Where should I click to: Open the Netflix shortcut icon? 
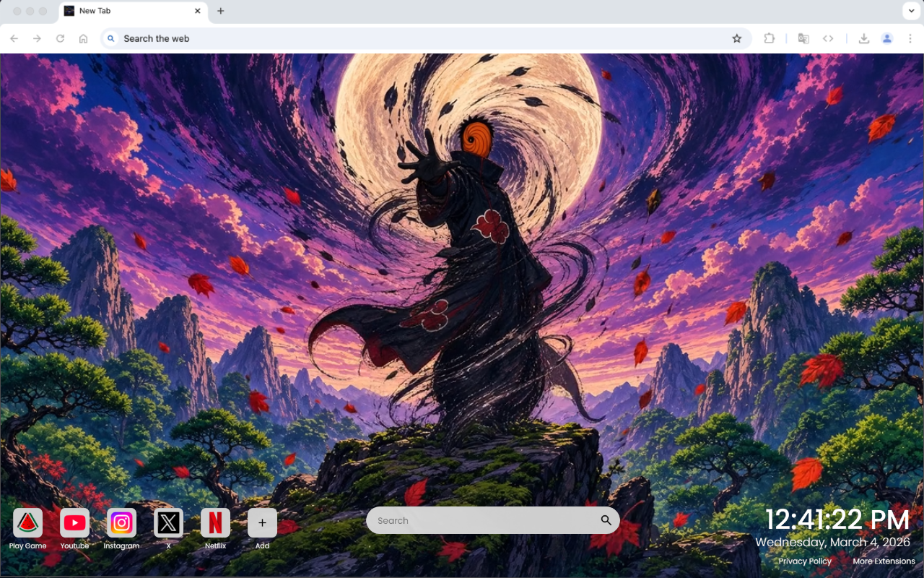[215, 523]
